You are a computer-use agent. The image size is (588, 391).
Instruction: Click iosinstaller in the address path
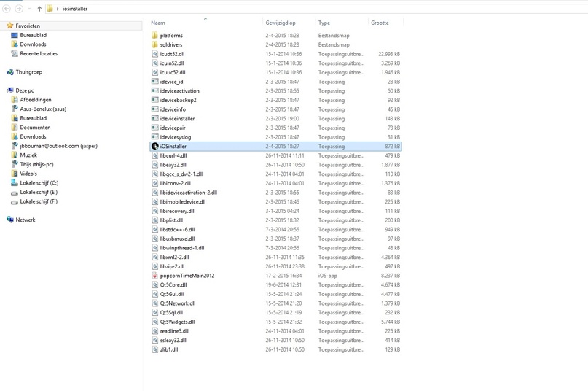tap(75, 9)
